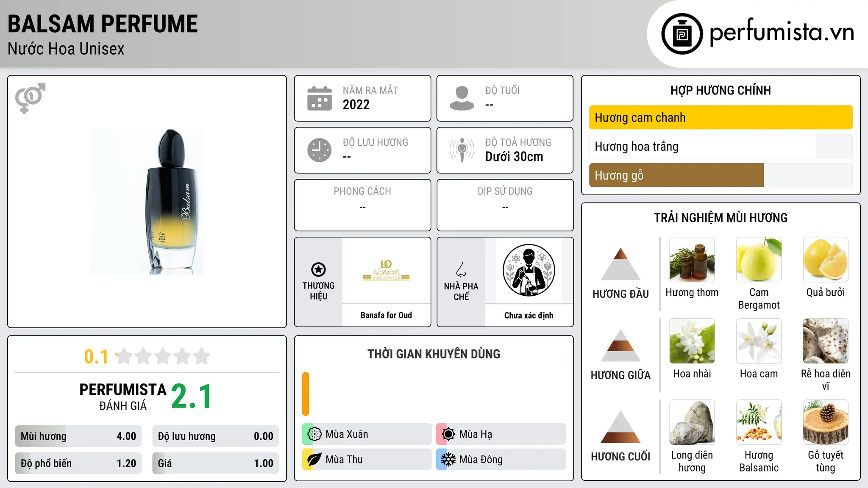This screenshot has width=868, height=488.
Task: Click the perfumer illustration above Chưa xác định
Action: pos(529,270)
